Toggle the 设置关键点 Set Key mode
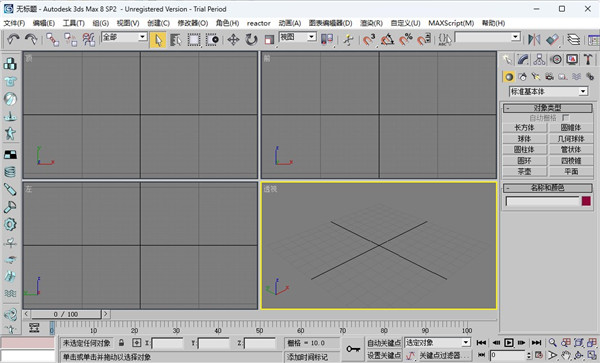This screenshot has height=363, width=600. (384, 356)
